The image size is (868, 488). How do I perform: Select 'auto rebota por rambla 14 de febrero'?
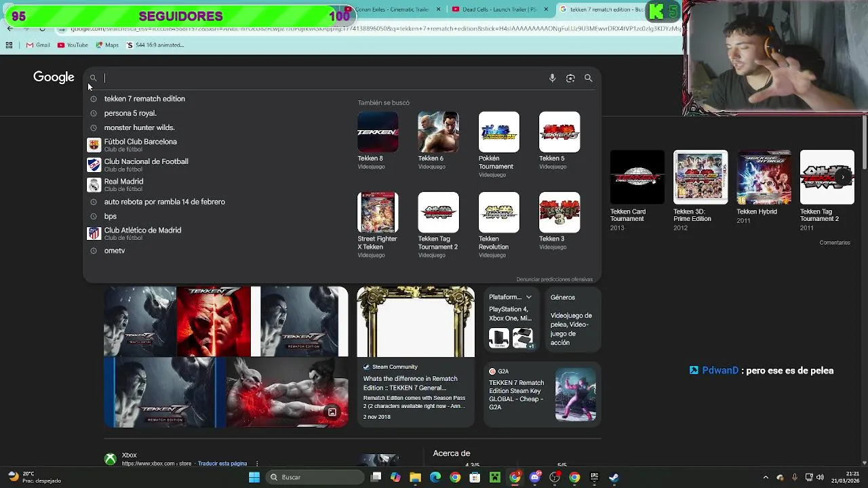164,202
